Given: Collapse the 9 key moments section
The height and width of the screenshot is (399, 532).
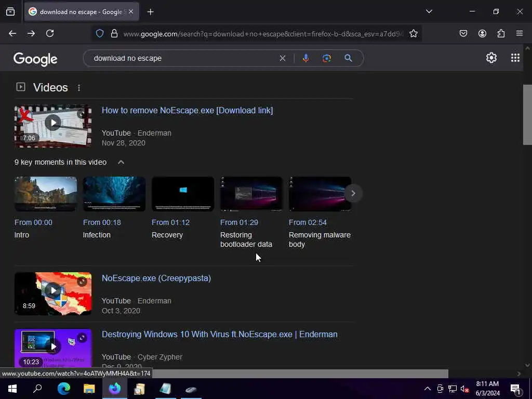Looking at the screenshot, I should (x=121, y=162).
